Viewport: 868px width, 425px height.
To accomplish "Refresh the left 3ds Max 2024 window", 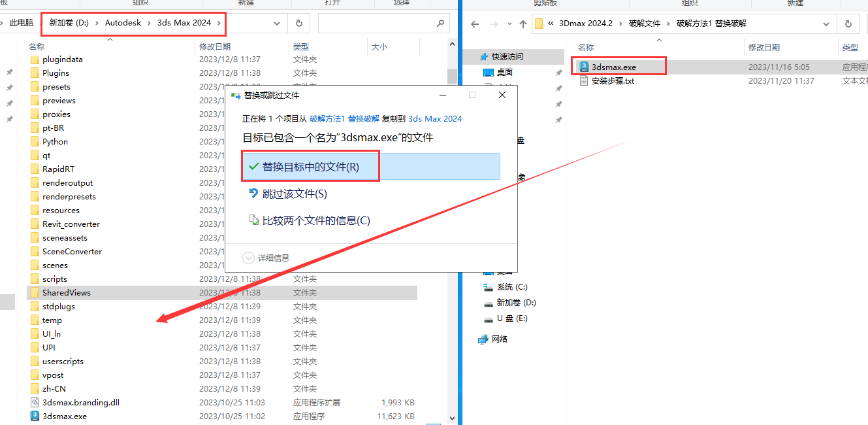I will pyautogui.click(x=298, y=23).
